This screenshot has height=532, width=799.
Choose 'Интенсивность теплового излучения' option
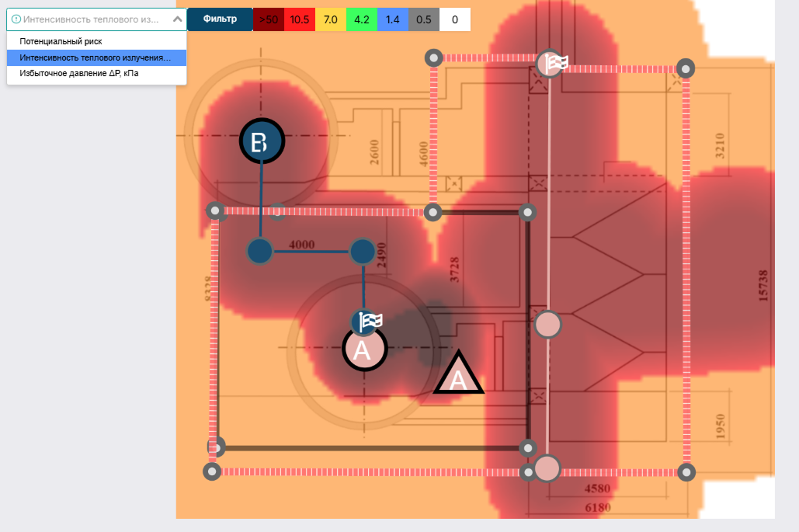point(97,57)
